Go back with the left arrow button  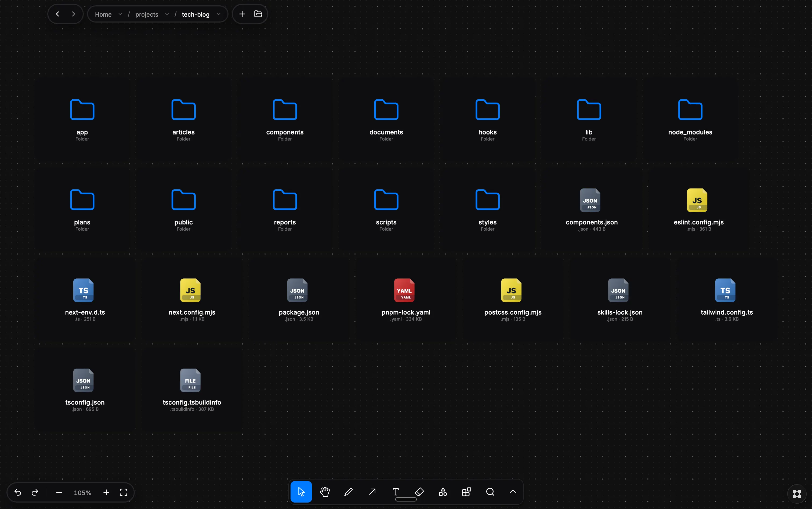[57, 14]
